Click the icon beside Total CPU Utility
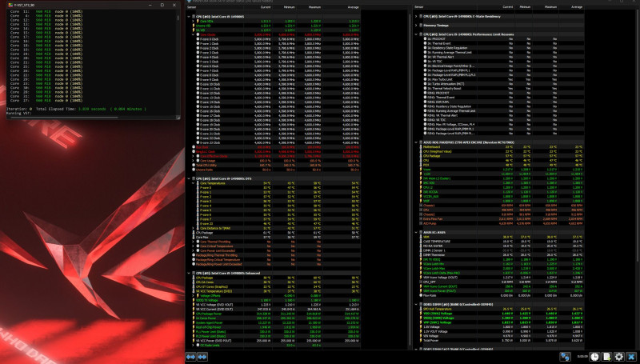The image size is (640, 364). pos(194,165)
